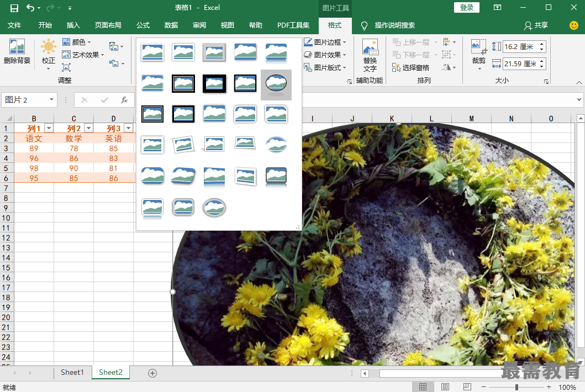Click the new sheet plus button

pos(152,373)
